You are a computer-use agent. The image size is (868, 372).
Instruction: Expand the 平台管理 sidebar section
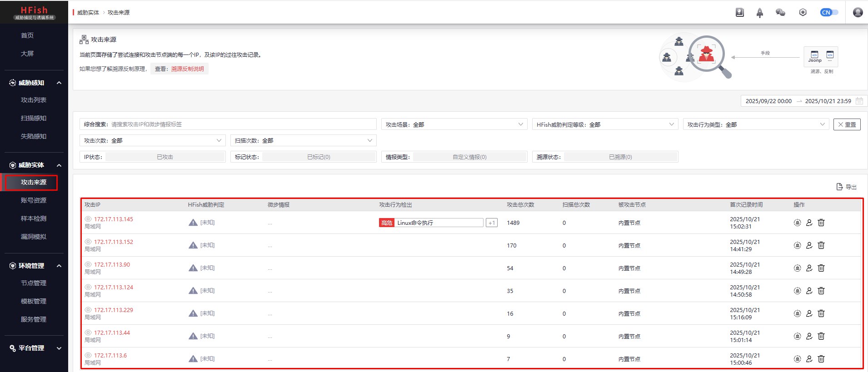point(34,348)
